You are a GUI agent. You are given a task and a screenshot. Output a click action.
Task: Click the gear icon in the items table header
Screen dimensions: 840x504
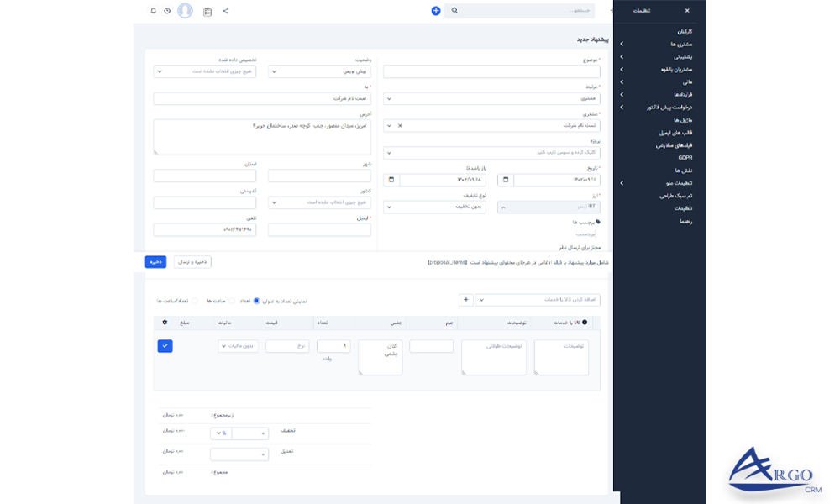tap(165, 321)
